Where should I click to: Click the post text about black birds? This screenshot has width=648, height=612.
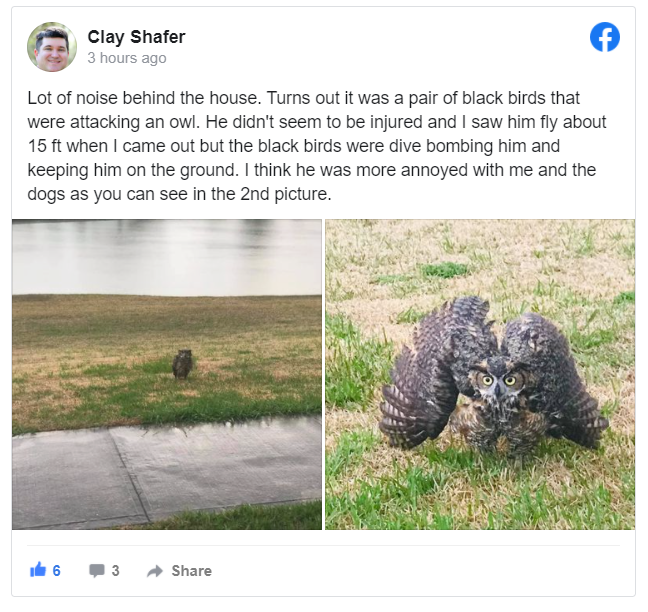(317, 146)
